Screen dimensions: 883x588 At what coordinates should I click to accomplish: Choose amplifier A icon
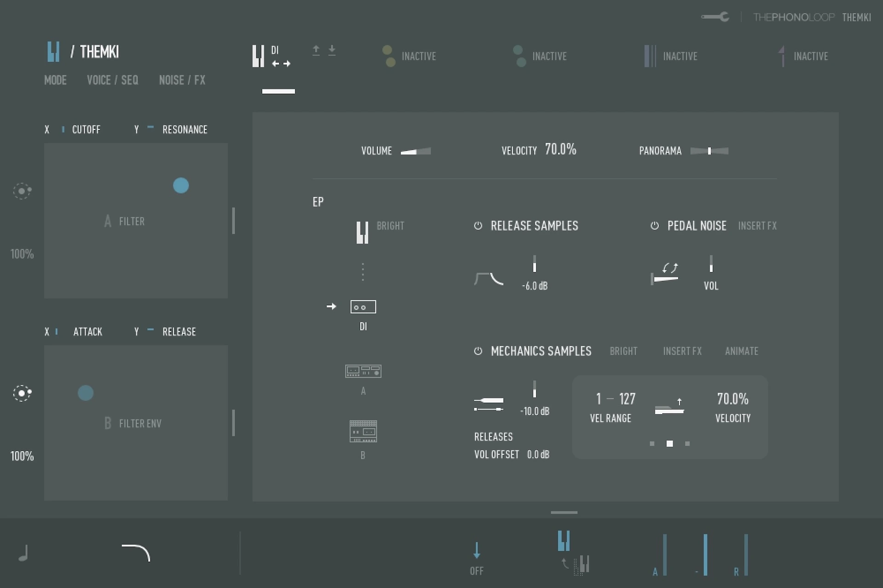[x=363, y=371]
